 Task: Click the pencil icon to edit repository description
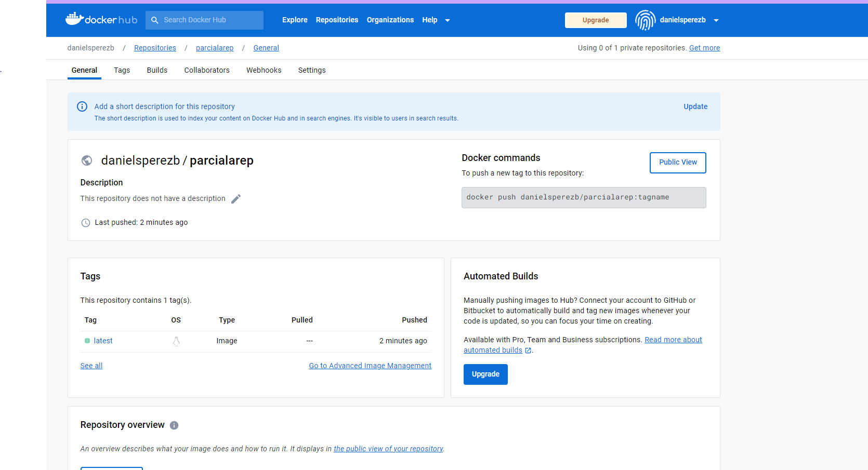(x=236, y=198)
